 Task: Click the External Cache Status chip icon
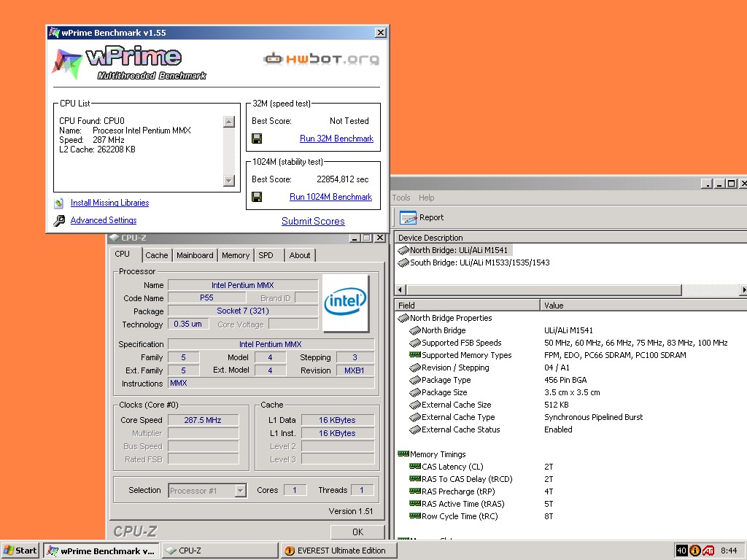415,429
